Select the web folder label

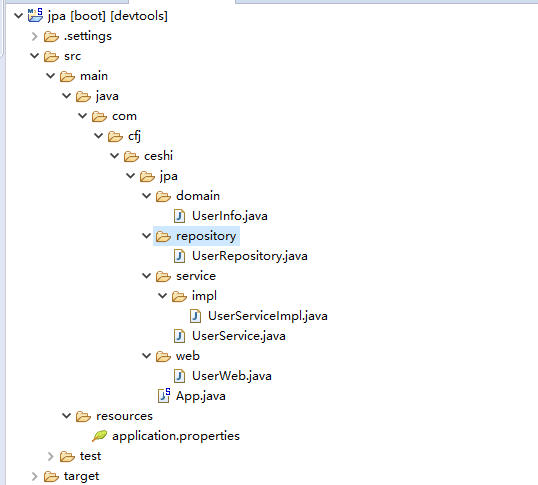(x=188, y=356)
